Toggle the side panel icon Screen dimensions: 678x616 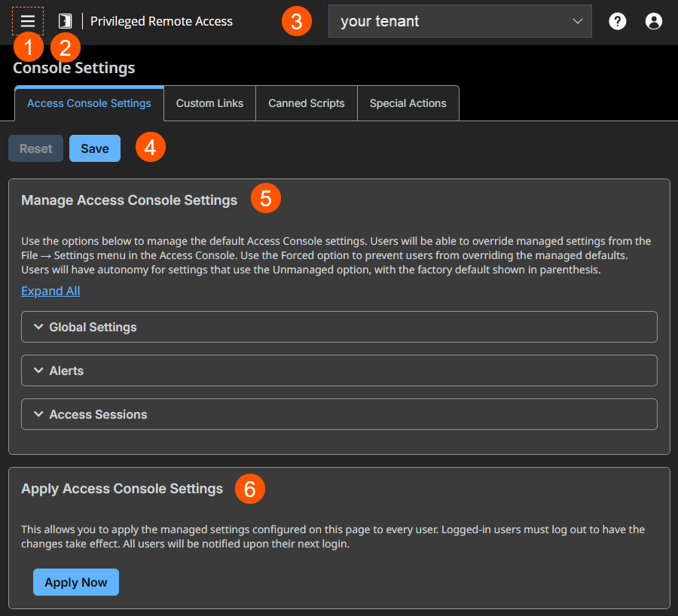tap(64, 20)
